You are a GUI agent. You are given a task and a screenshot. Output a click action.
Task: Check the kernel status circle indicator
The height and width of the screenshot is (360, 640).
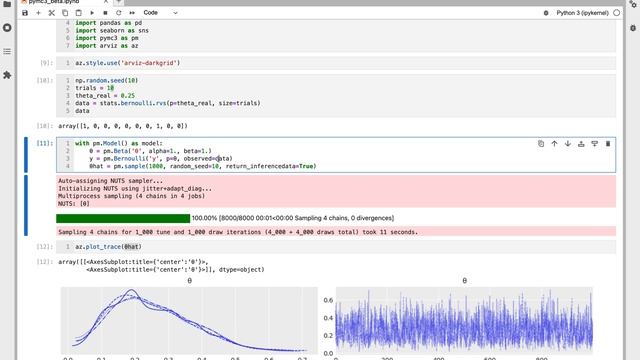pos(616,13)
